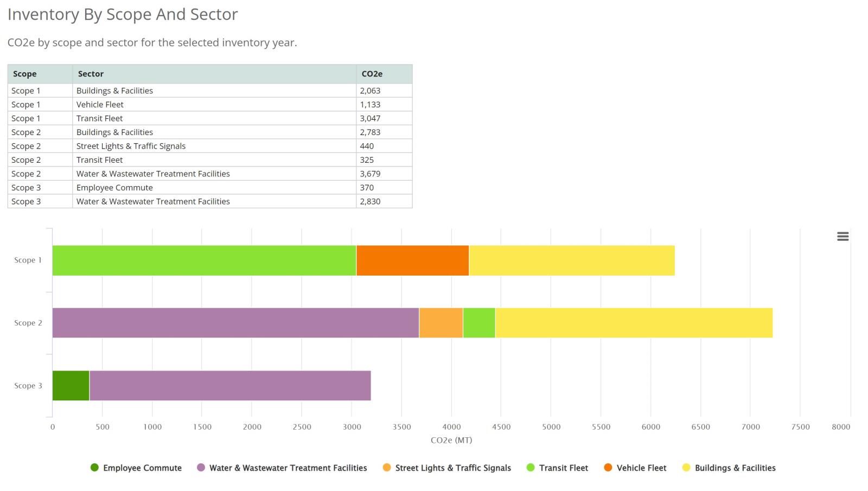Click the 2,783 CO2e value cell
Screen dimensions: 868x491
[x=384, y=132]
